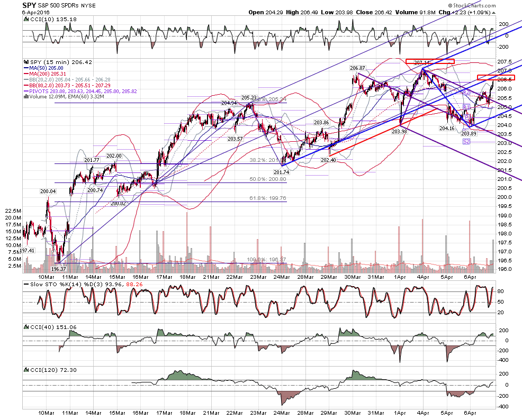522x420 pixels.
Task: Click the green up-triangle beside Chg
Action: coord(493,13)
